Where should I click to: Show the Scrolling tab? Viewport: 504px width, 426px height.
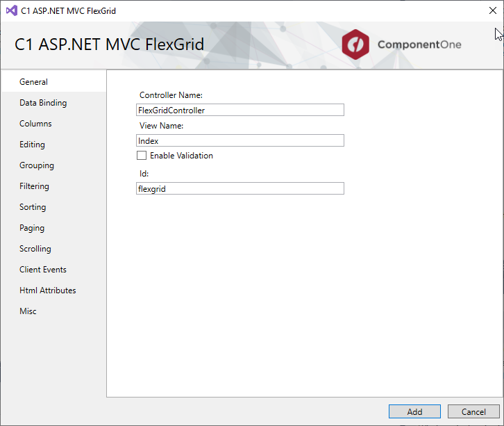(35, 249)
